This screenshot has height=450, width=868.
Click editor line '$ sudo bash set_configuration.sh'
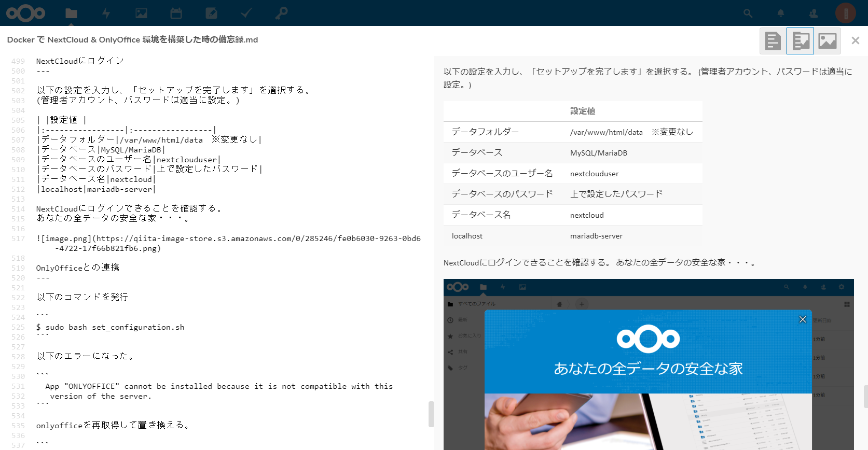point(110,327)
